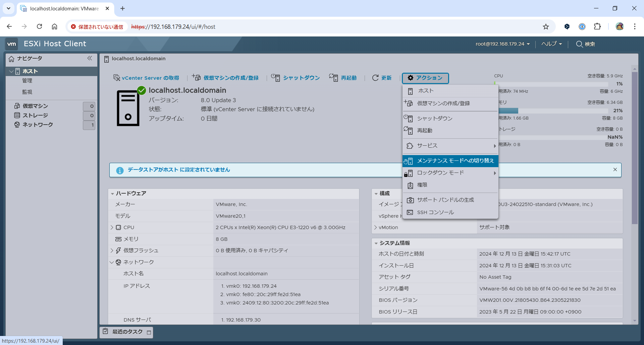
Task: Click the vm logo icon
Action: (12, 44)
